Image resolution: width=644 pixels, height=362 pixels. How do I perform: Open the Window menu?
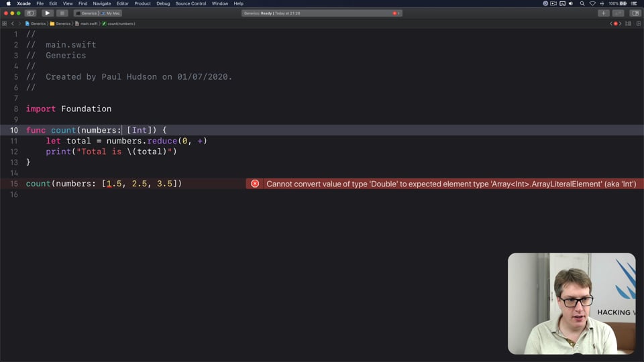tap(220, 3)
